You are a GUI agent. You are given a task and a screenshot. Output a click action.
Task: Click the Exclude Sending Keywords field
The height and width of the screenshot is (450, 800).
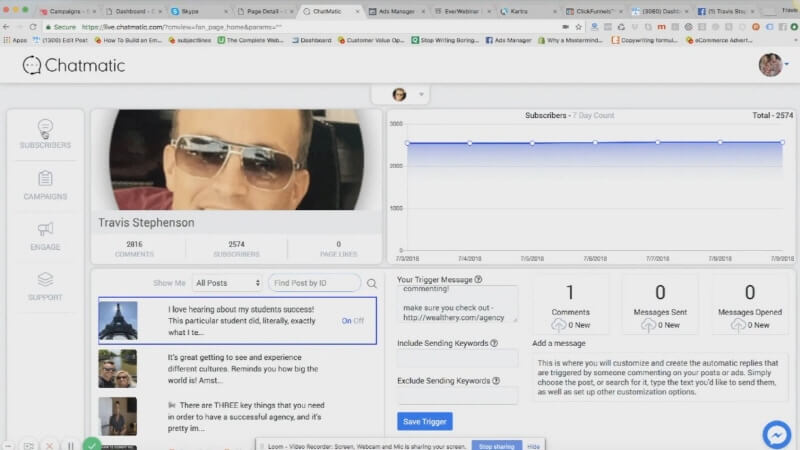(x=457, y=396)
